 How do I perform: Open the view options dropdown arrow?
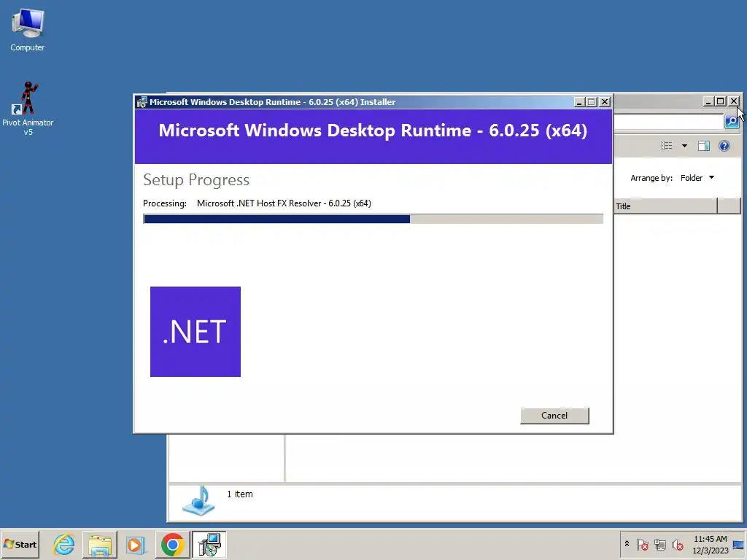pos(684,146)
